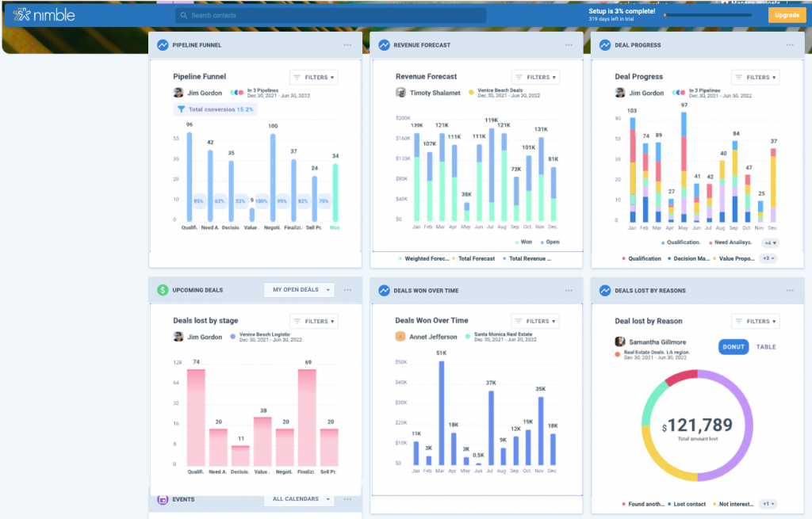Click the Deals Won Over Time widget icon
Viewport: 812px width, 519px height.
(384, 290)
